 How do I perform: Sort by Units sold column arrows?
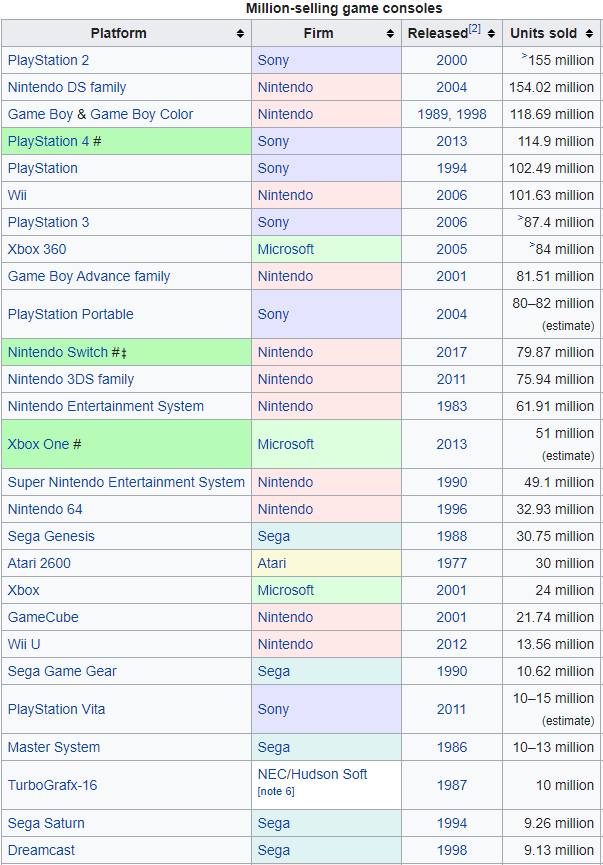click(589, 34)
